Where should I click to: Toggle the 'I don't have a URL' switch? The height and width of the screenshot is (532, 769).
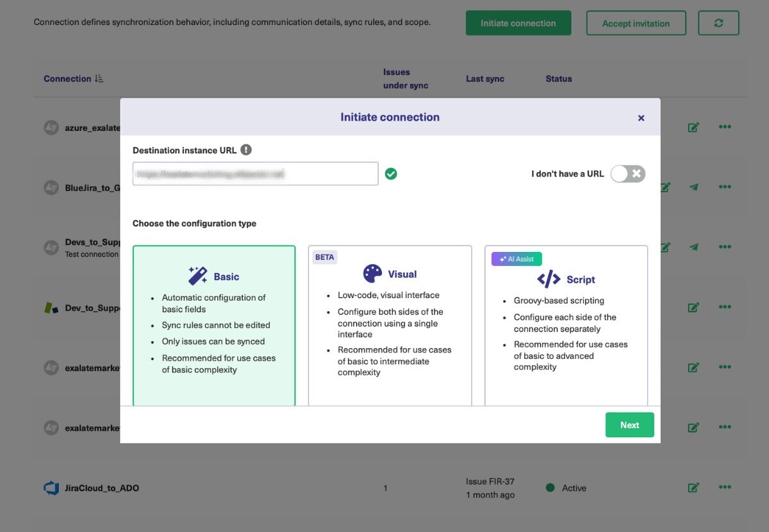pyautogui.click(x=627, y=174)
